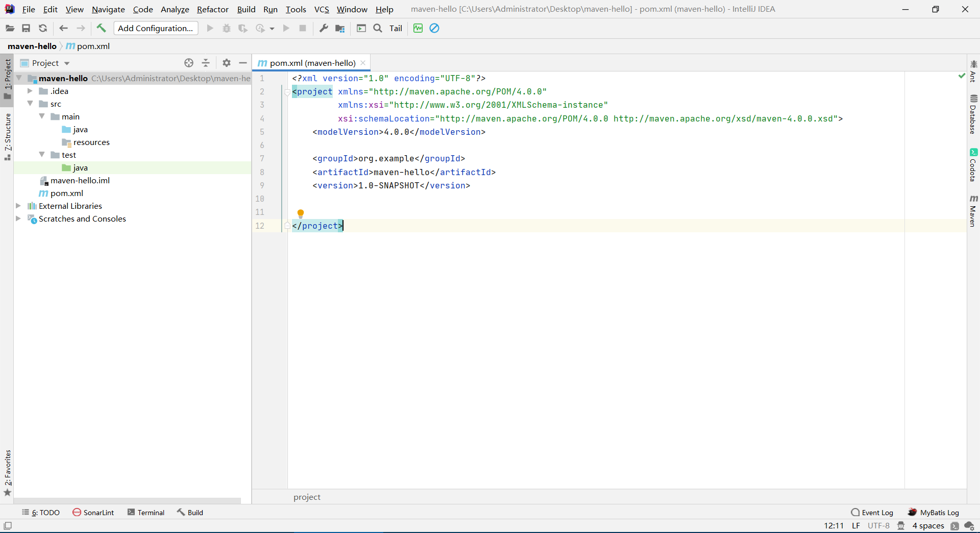Image resolution: width=980 pixels, height=533 pixels.
Task: Expand the .idea folder
Action: (x=30, y=91)
